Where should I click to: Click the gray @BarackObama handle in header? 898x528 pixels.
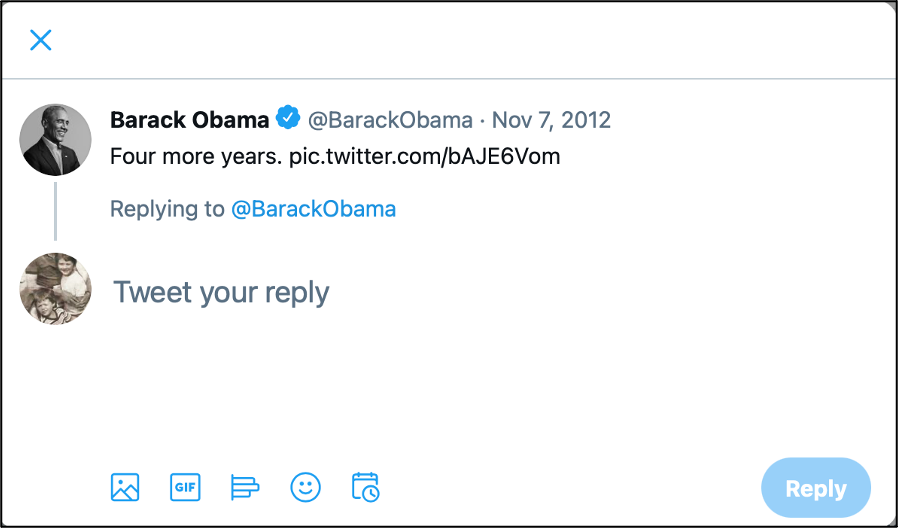click(389, 120)
